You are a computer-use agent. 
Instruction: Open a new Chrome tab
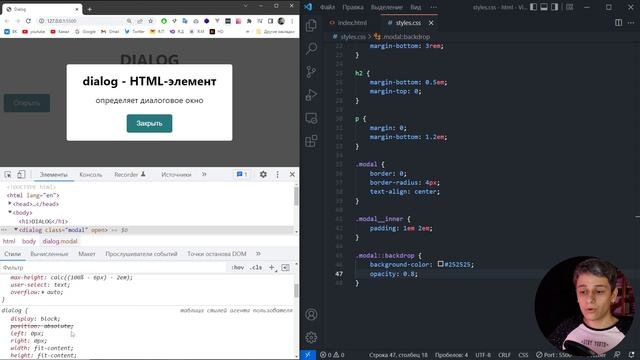point(89,9)
